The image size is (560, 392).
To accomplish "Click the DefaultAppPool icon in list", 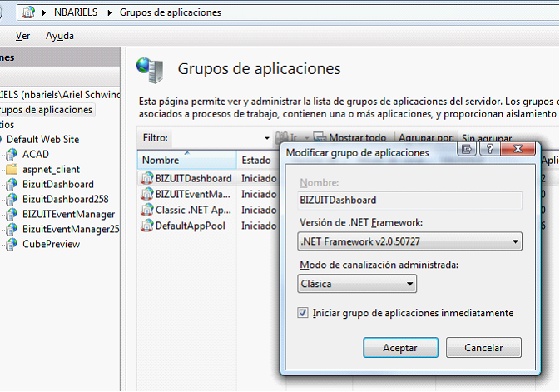I will pos(146,226).
